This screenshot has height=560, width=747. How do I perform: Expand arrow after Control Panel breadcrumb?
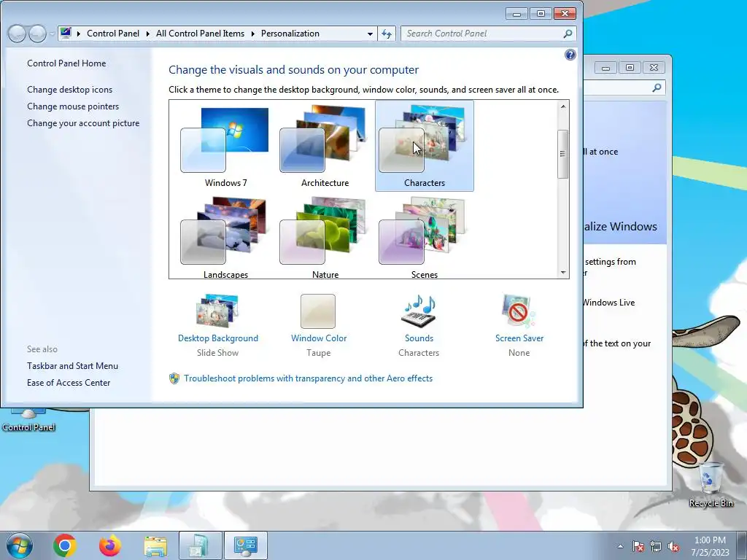pyautogui.click(x=147, y=34)
